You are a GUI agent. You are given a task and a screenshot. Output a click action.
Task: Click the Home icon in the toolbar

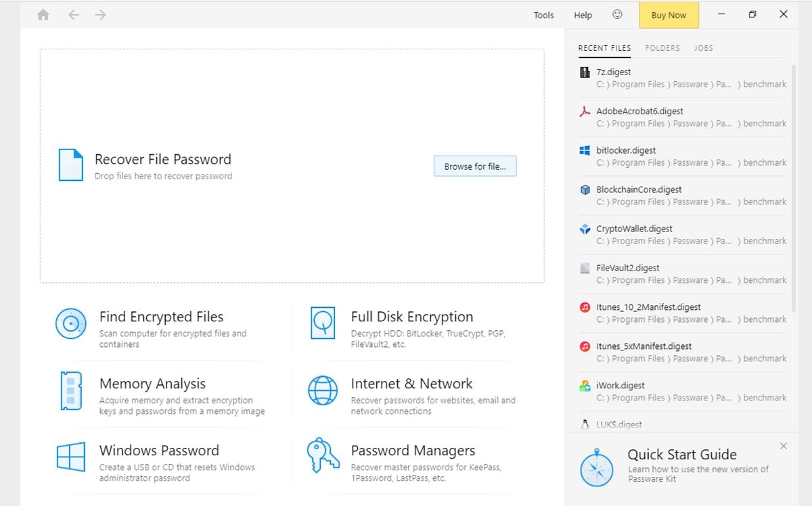(43, 15)
